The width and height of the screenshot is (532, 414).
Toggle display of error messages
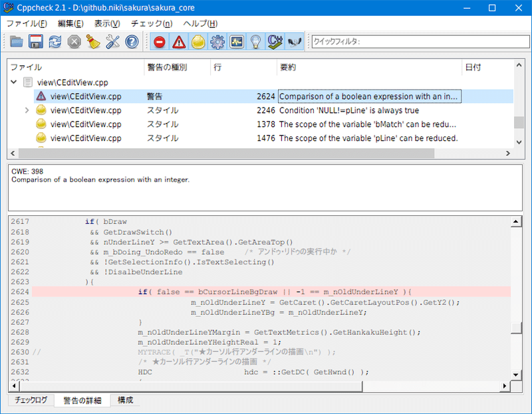(x=160, y=41)
